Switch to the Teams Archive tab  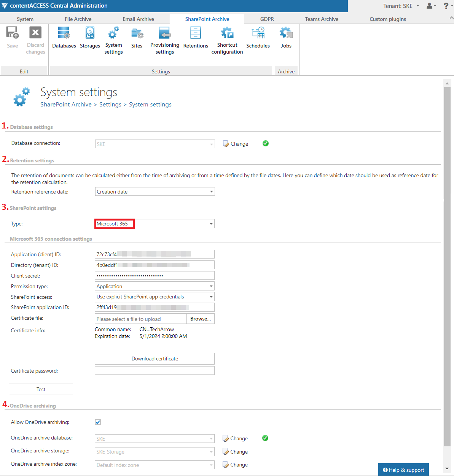(x=321, y=19)
